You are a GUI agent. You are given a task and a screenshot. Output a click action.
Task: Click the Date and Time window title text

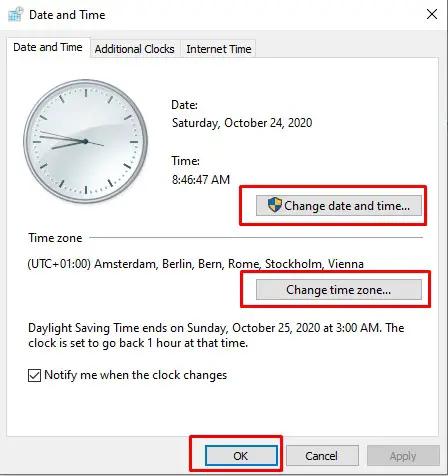pos(67,15)
